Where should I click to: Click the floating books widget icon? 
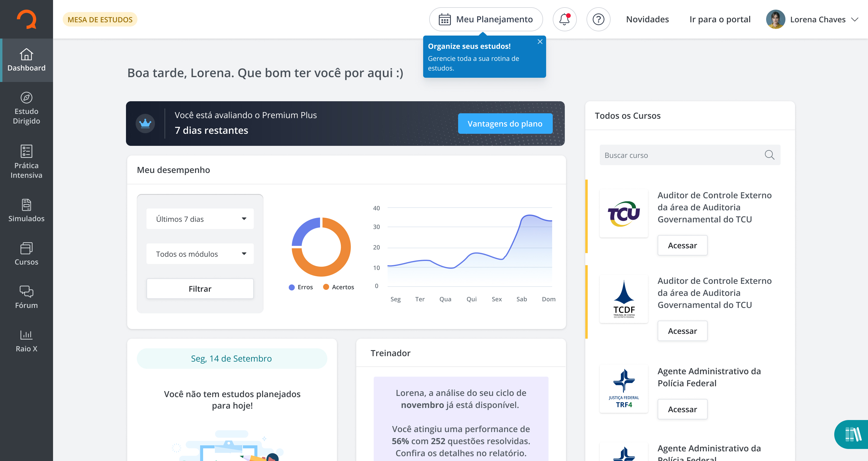click(853, 434)
